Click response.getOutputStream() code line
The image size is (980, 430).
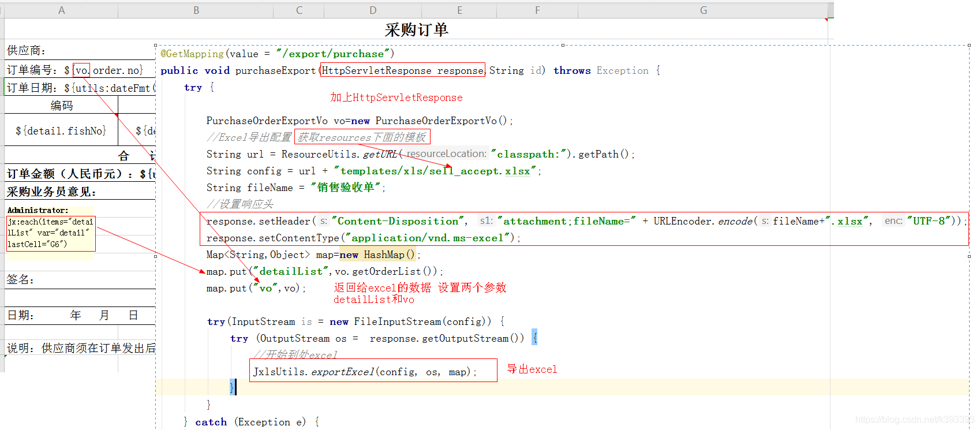pyautogui.click(x=384, y=338)
